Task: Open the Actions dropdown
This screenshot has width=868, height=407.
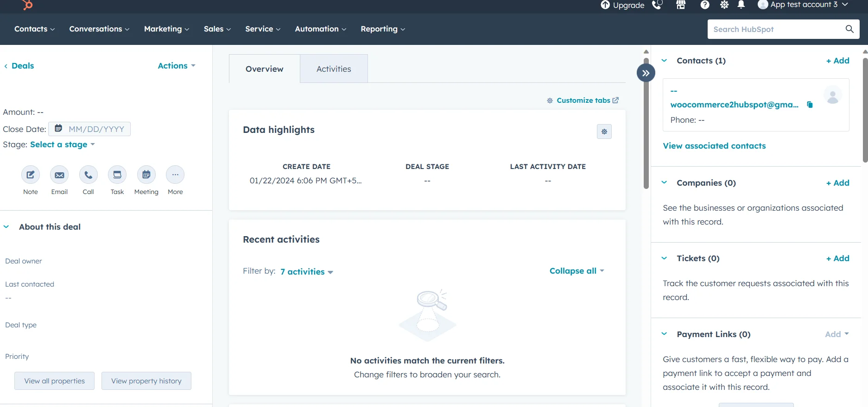Action: [177, 66]
